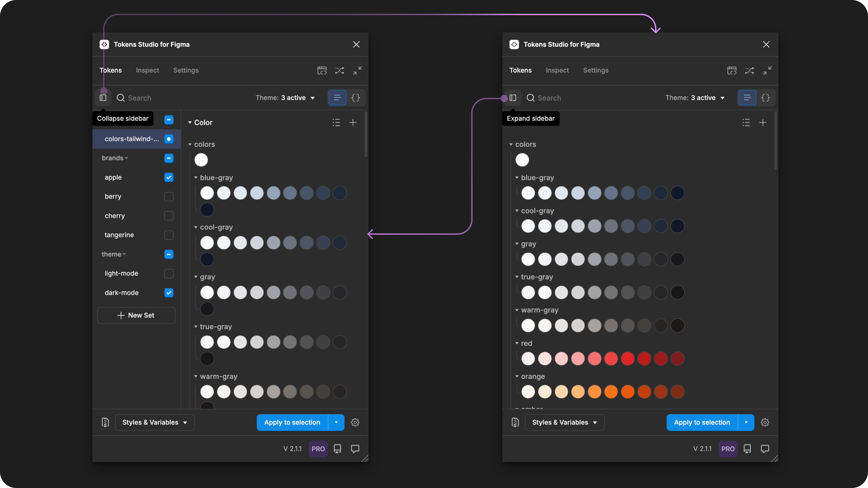The image size is (868, 488).
Task: Select the first red swatch in right panel
Action: [x=528, y=359]
